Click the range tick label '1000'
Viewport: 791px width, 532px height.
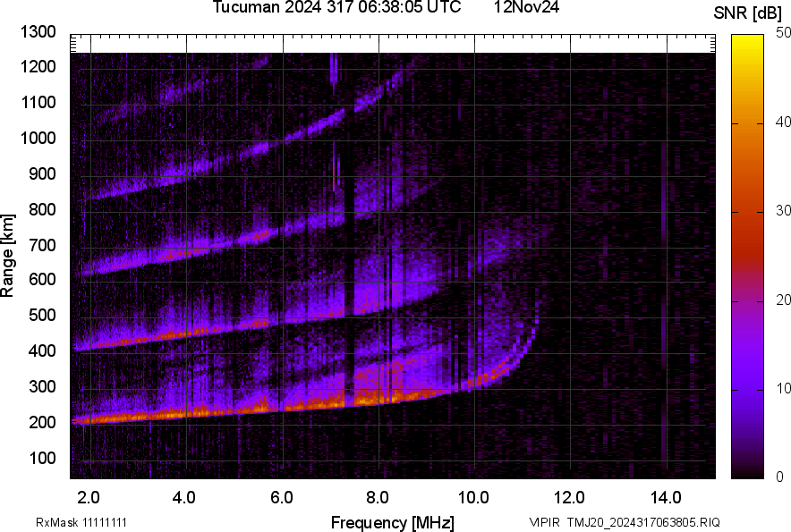click(38, 138)
